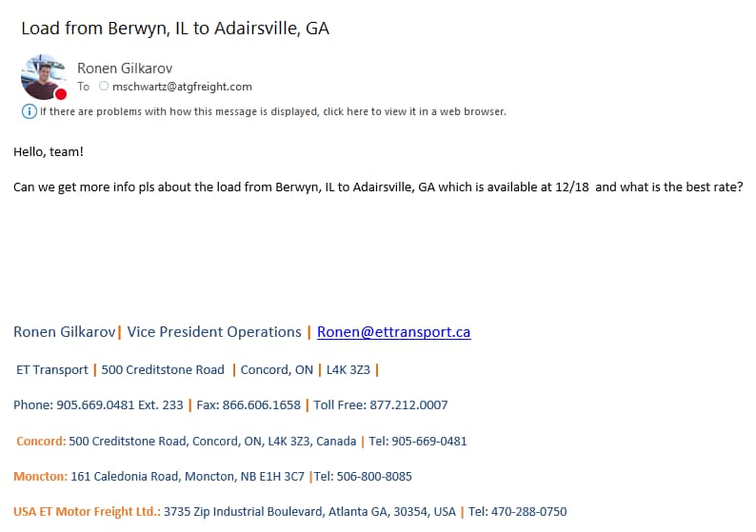Click the blue info icon

click(29, 111)
